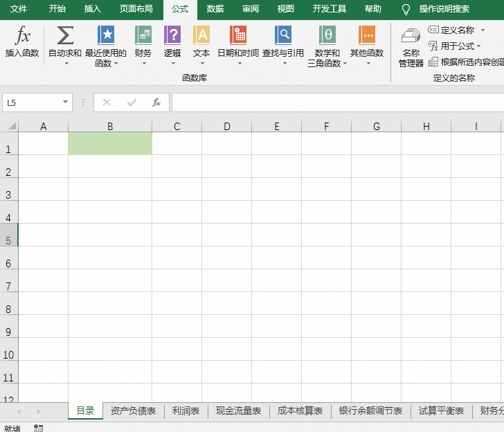Switch to the Developer (开发工具) tab
The height and width of the screenshot is (432, 504).
329,9
